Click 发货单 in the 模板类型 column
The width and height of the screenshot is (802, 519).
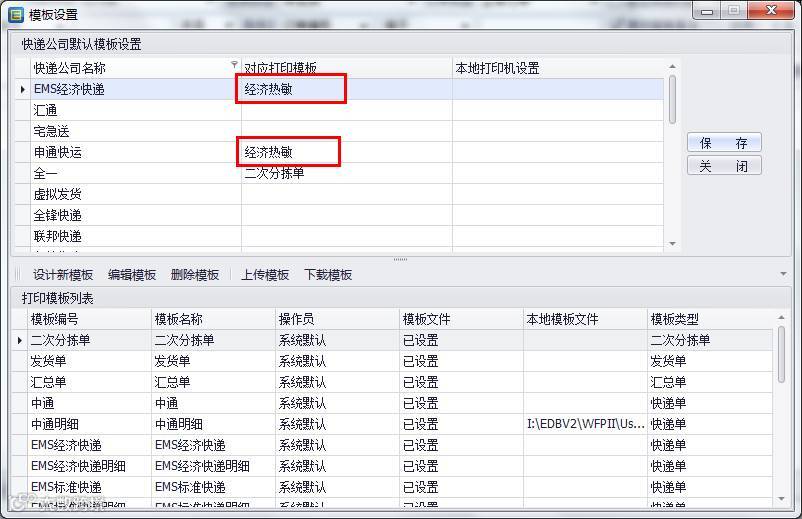[710, 361]
